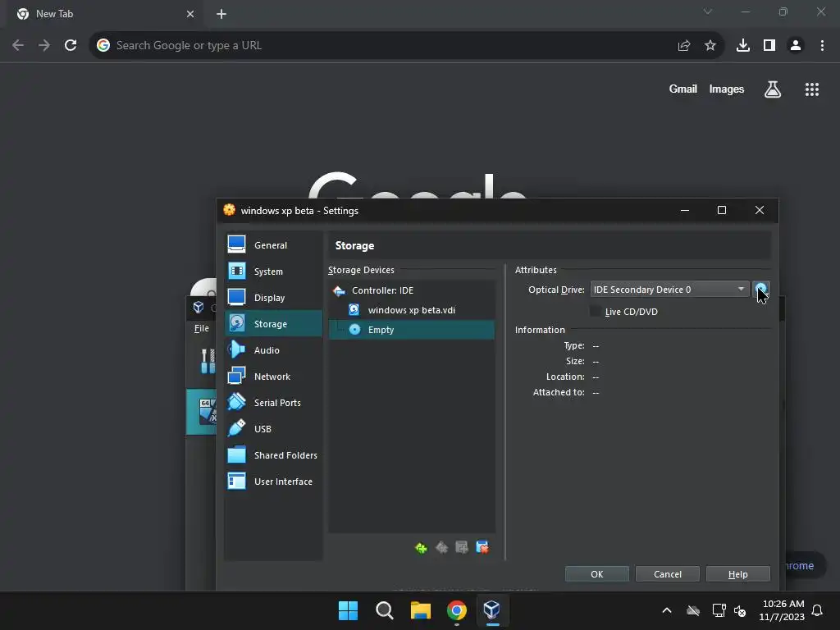Click VirtualBox icon in taskbar

tap(492, 610)
